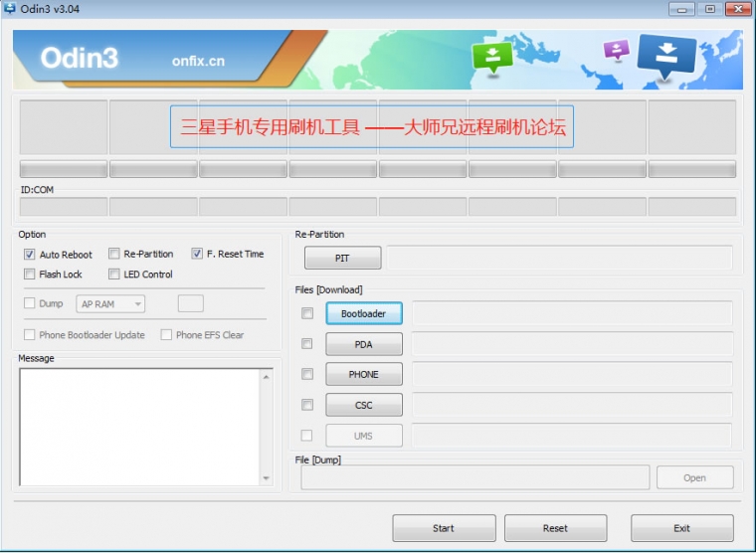Check the box next to PDA
756x553 pixels.
click(306, 344)
